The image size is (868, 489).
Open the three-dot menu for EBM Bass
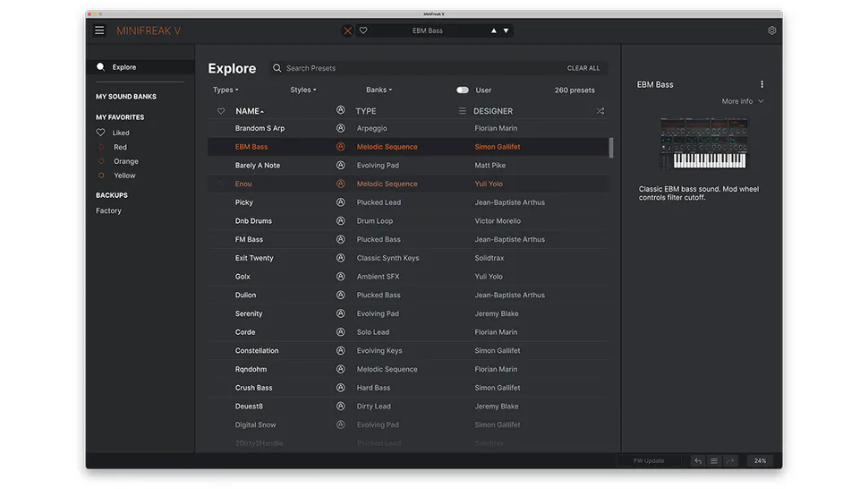762,84
